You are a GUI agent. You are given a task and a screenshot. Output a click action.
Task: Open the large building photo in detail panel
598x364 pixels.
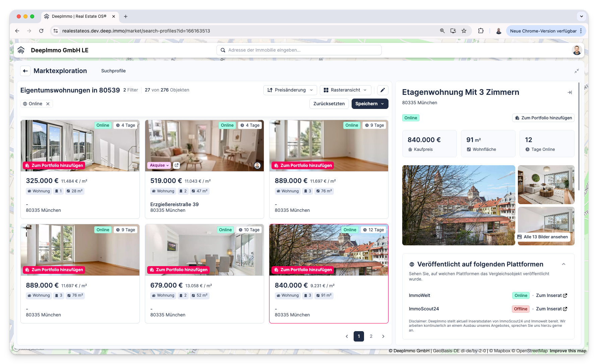click(x=459, y=205)
